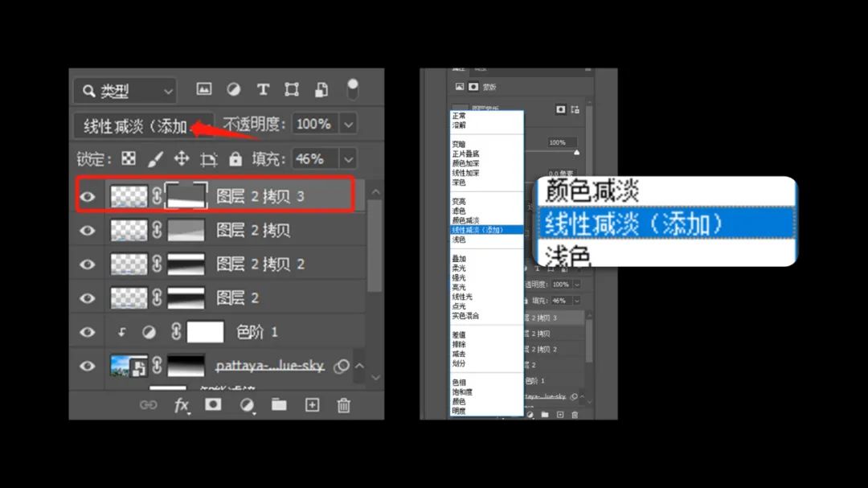868x488 pixels.
Task: Lock layer position move icon
Action: click(x=182, y=159)
